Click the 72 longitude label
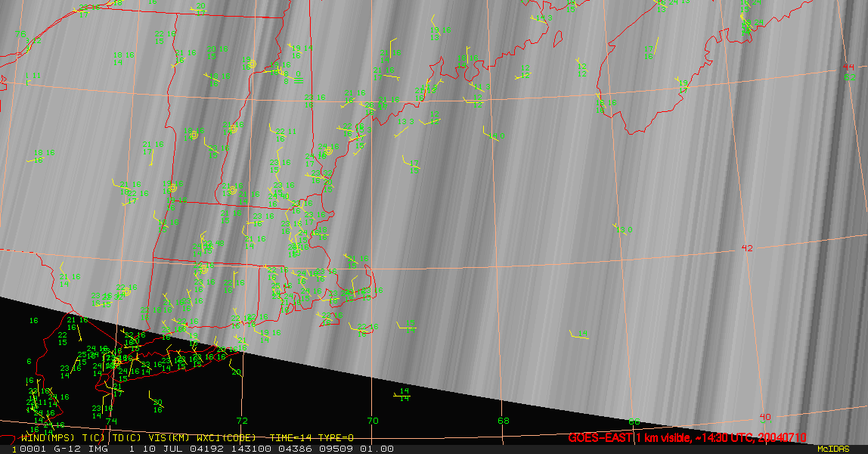Image resolution: width=868 pixels, height=454 pixels. pyautogui.click(x=242, y=421)
